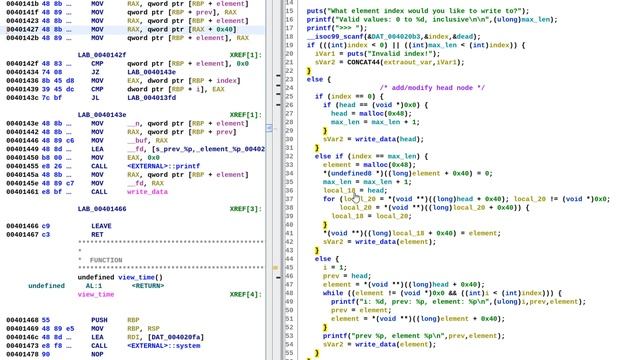Select the __buf MOV row at 00401446
This screenshot has width=640, height=360.
[87, 141]
